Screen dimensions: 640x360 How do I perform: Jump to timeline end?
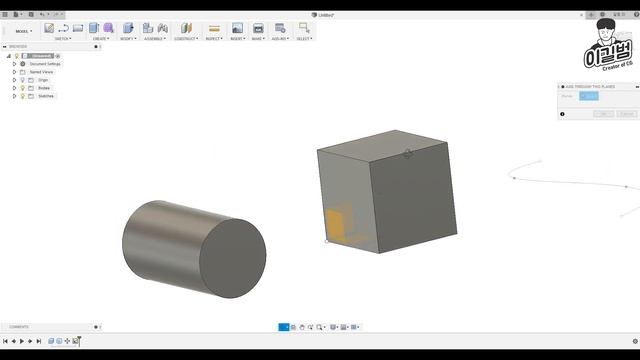point(39,341)
